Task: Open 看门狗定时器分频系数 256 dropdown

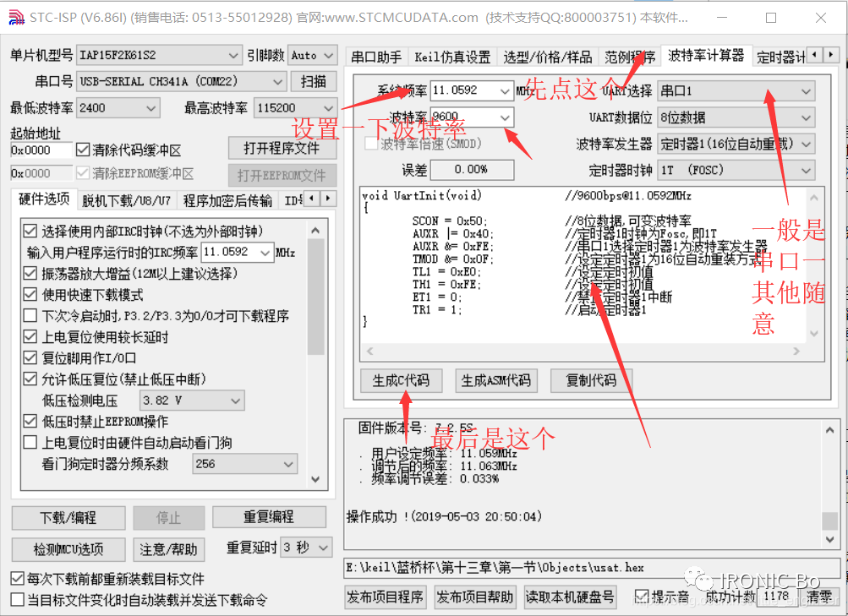Action: tap(244, 464)
